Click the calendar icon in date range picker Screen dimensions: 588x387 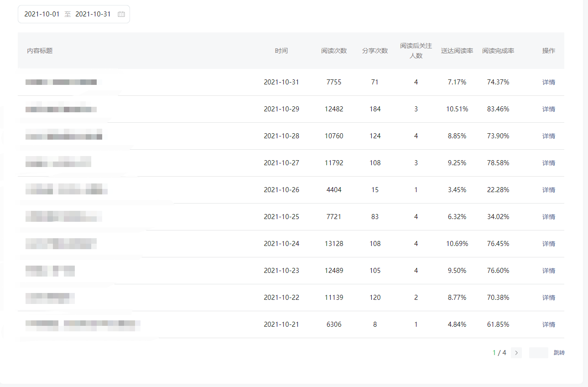click(x=121, y=14)
